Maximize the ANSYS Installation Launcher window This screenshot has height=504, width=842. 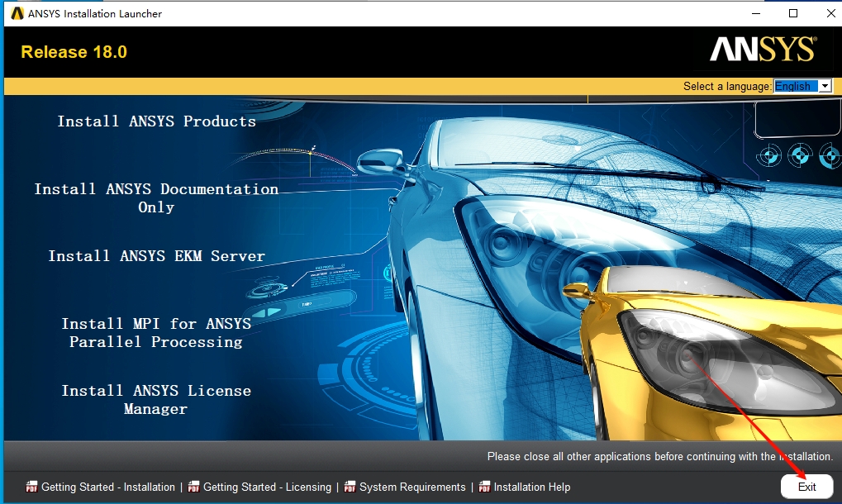(792, 13)
